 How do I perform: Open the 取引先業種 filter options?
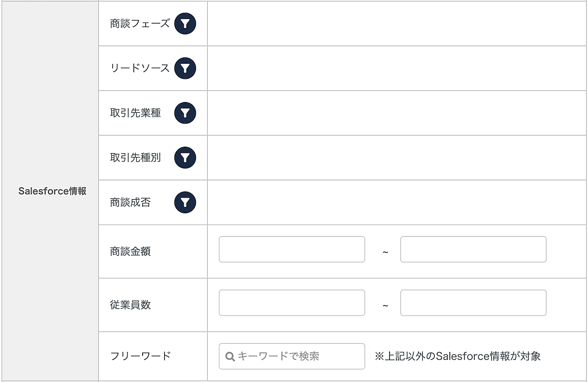[185, 113]
